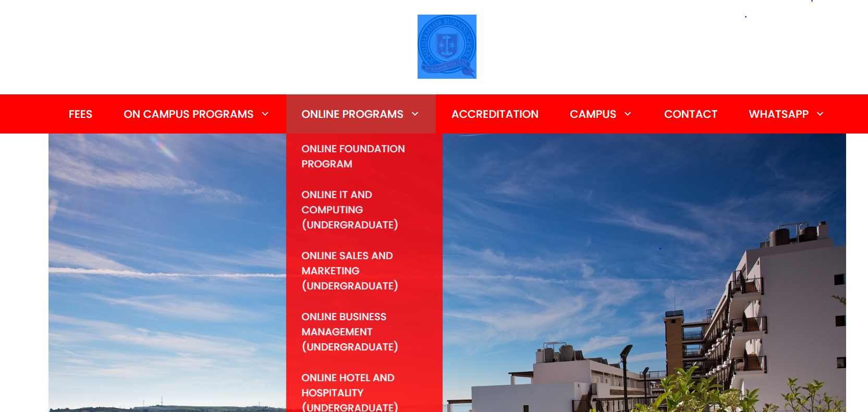The height and width of the screenshot is (412, 868).
Task: Click the Campus menu label
Action: [x=593, y=114]
